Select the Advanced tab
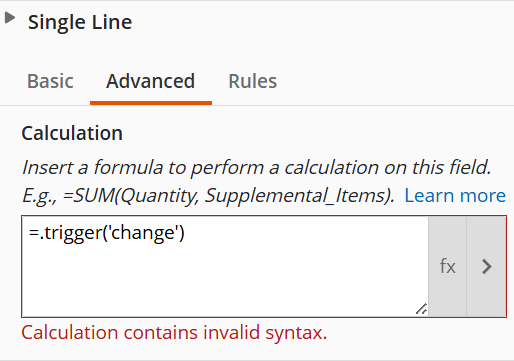514x361 pixels. click(x=150, y=81)
